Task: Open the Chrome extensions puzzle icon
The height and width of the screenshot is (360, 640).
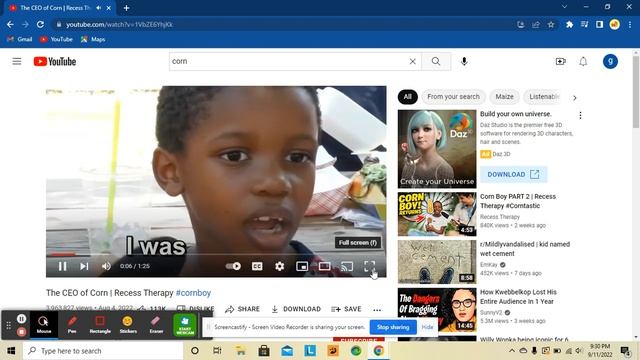Action: pyautogui.click(x=569, y=24)
